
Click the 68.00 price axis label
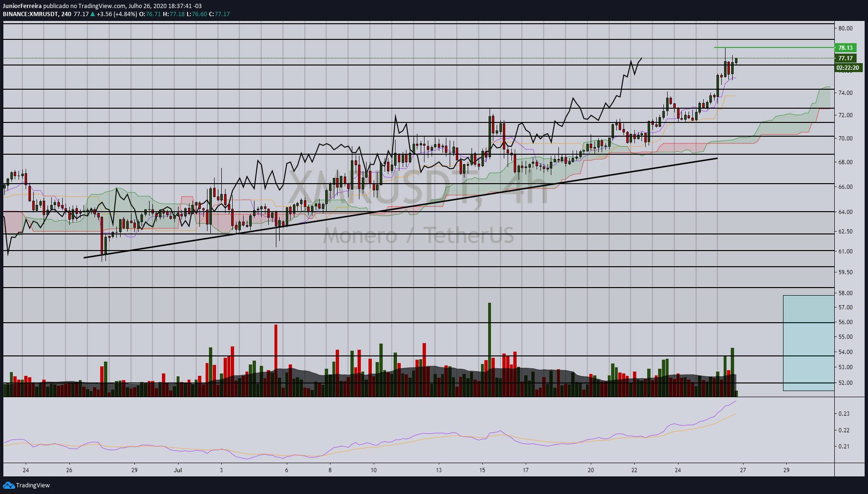(845, 162)
